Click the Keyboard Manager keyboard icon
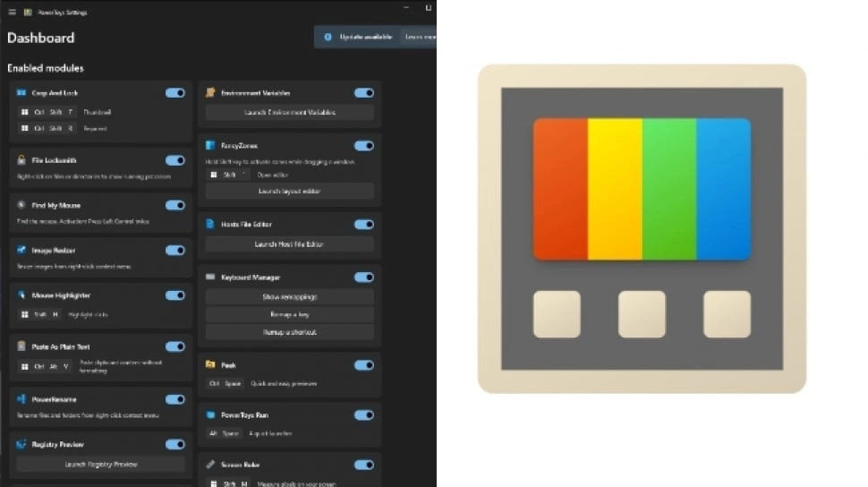This screenshot has width=868, height=487. 210,277
